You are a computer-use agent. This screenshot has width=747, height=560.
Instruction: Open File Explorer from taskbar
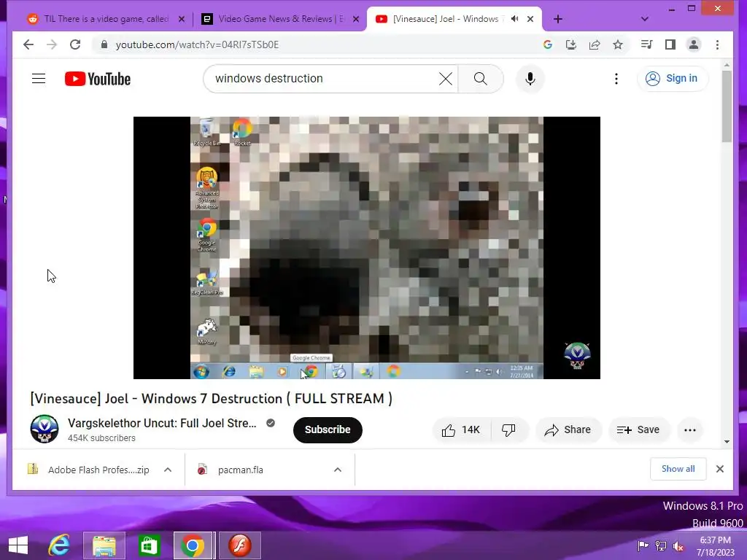click(104, 545)
